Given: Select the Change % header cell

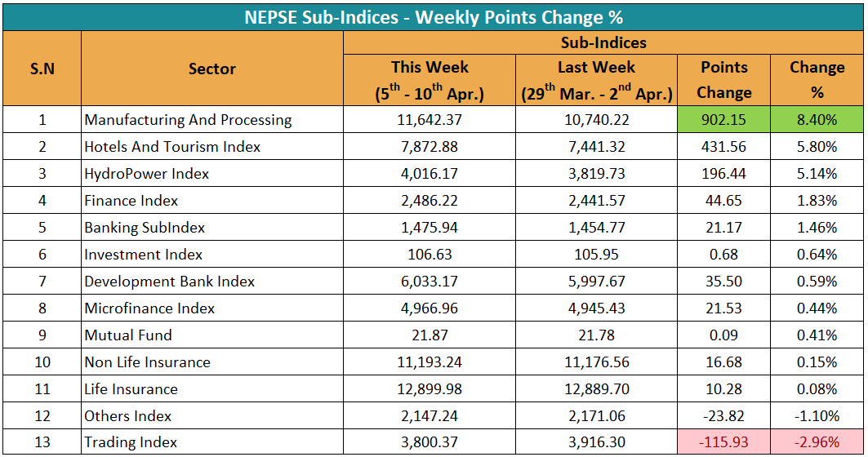Looking at the screenshot, I should [817, 80].
